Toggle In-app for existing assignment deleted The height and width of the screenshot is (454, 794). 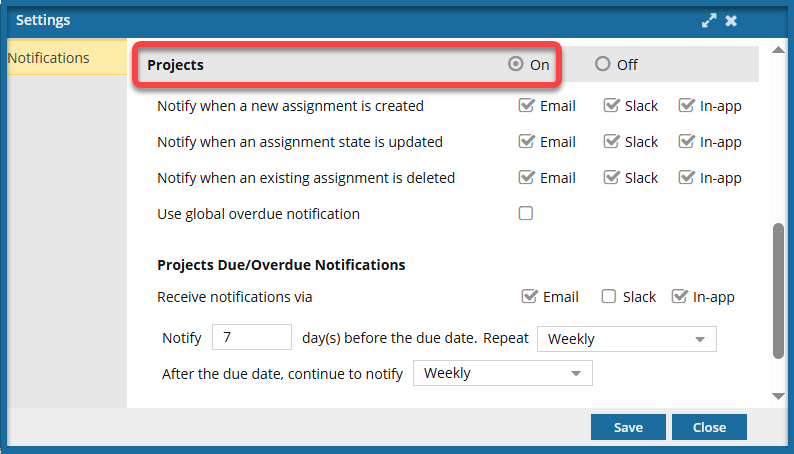tap(686, 178)
